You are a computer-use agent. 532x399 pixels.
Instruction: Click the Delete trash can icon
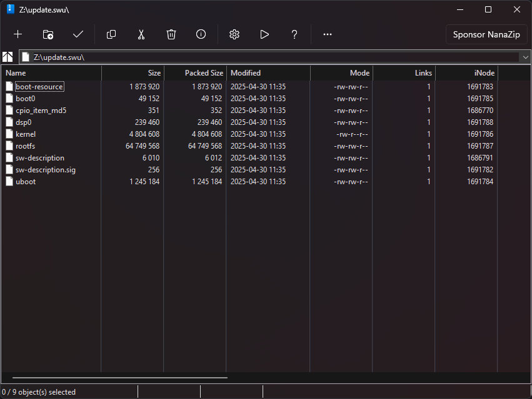(x=171, y=34)
